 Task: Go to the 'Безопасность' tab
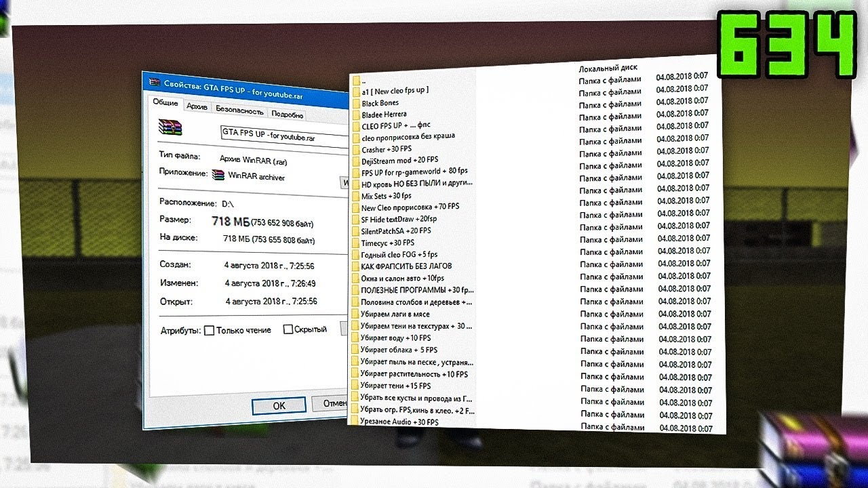(x=239, y=110)
